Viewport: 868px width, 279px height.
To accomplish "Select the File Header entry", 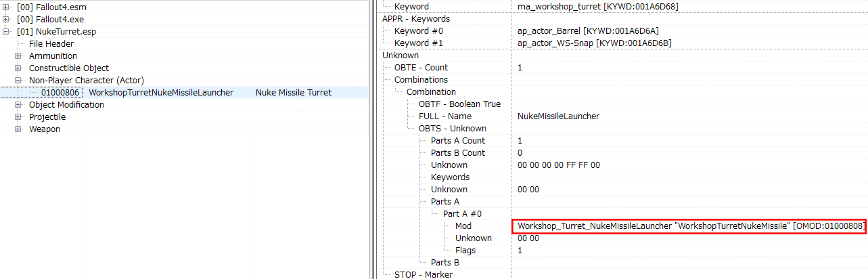I will click(51, 43).
